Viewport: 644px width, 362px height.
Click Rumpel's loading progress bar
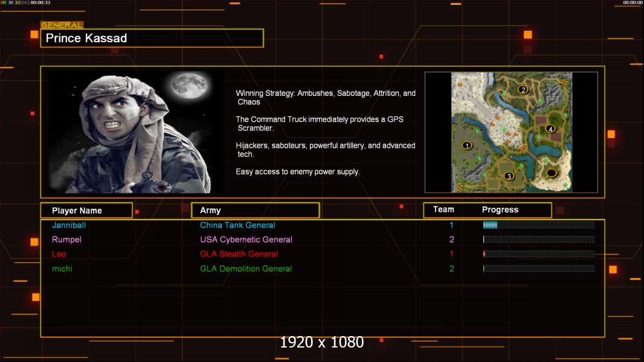(x=539, y=240)
